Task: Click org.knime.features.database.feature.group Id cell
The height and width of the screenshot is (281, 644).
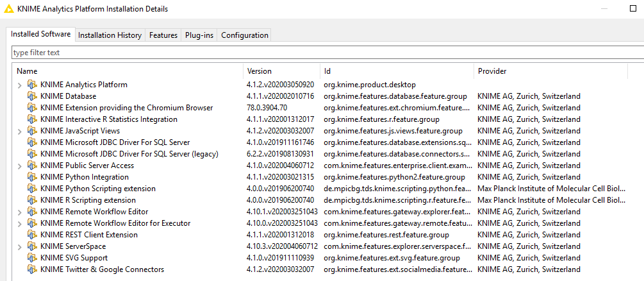Action: [x=395, y=96]
